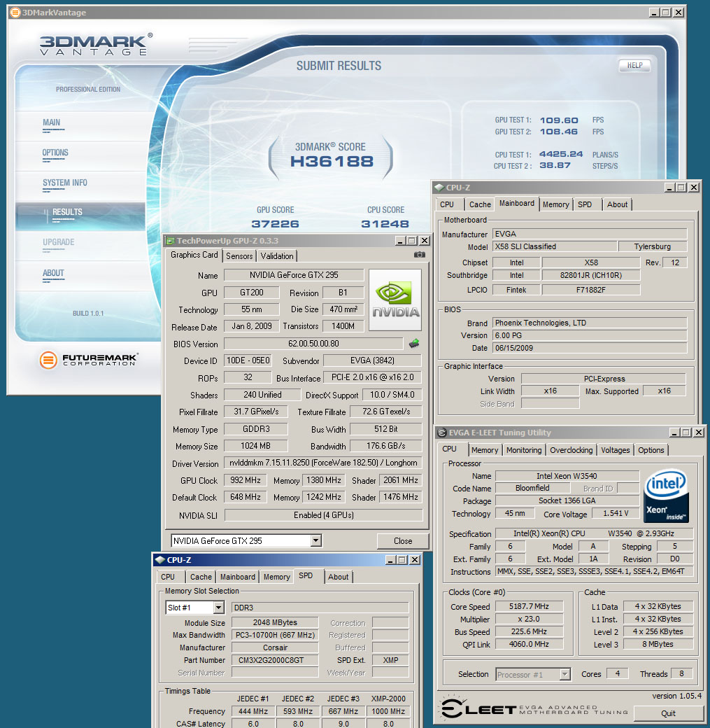The width and height of the screenshot is (710, 728).
Task: Open the Options tab in E-LEET
Action: click(x=651, y=450)
